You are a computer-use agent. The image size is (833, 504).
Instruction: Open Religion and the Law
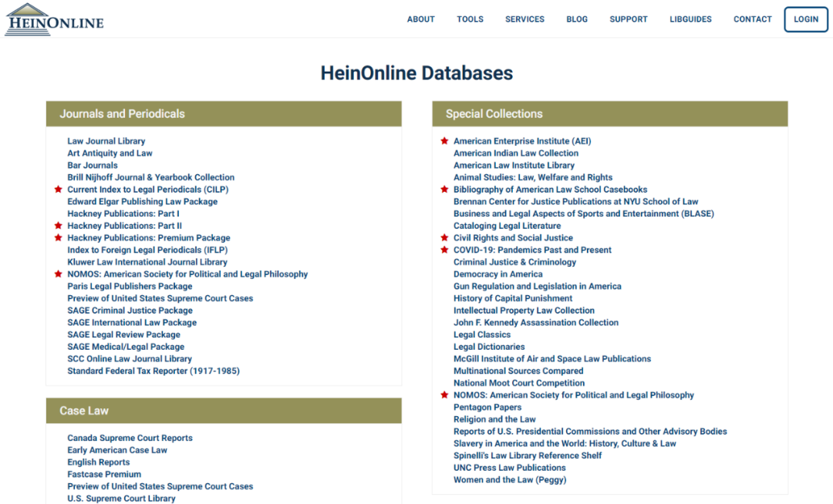point(494,419)
